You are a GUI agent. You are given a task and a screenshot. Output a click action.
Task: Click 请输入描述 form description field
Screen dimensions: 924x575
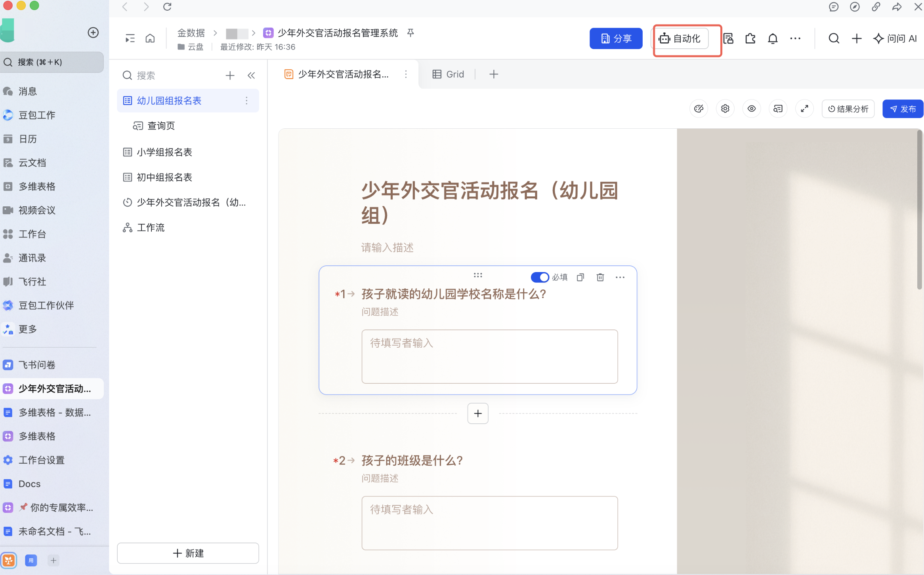click(x=387, y=248)
